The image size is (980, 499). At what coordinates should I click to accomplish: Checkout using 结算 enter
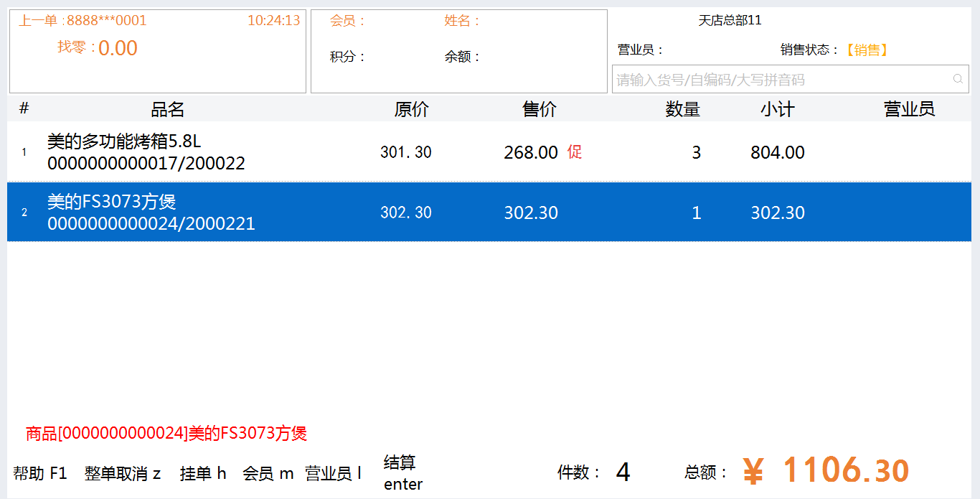click(403, 473)
